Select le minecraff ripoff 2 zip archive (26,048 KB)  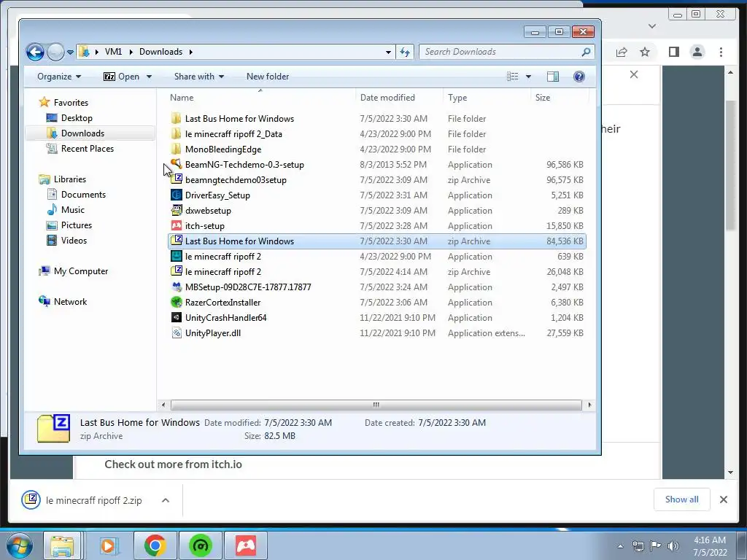pyautogui.click(x=377, y=272)
